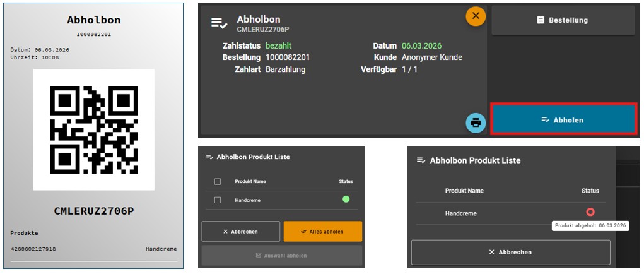Click the blue Abholen button
This screenshot has width=644, height=274.
[x=563, y=120]
